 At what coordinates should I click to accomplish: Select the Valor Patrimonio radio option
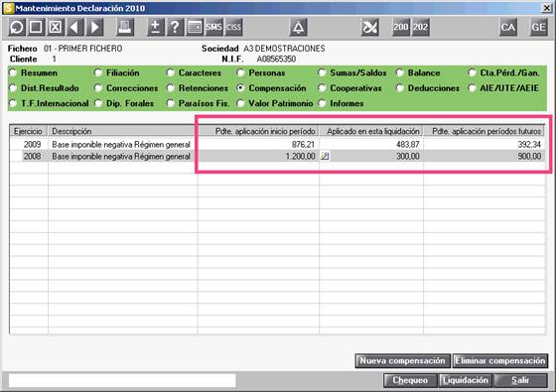(x=240, y=103)
